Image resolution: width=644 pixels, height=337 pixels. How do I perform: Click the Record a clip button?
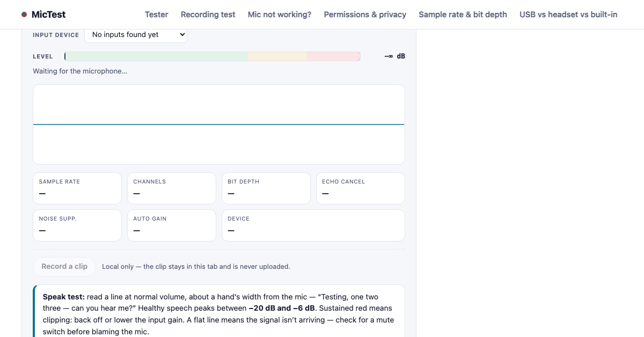pos(64,267)
